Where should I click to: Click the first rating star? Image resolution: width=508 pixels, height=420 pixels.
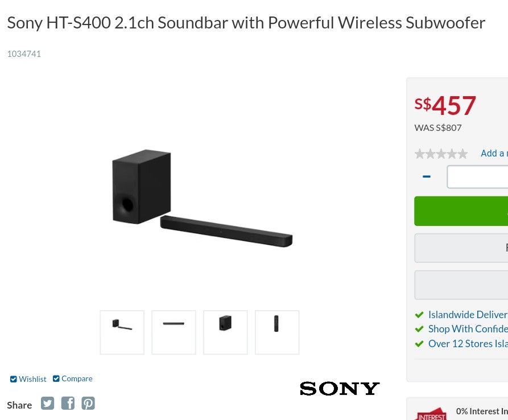point(420,154)
